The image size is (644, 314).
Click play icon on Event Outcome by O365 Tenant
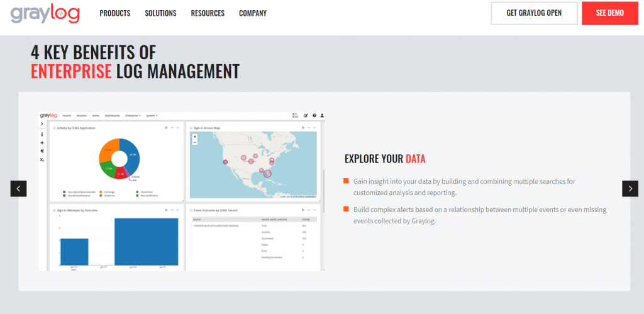click(303, 210)
